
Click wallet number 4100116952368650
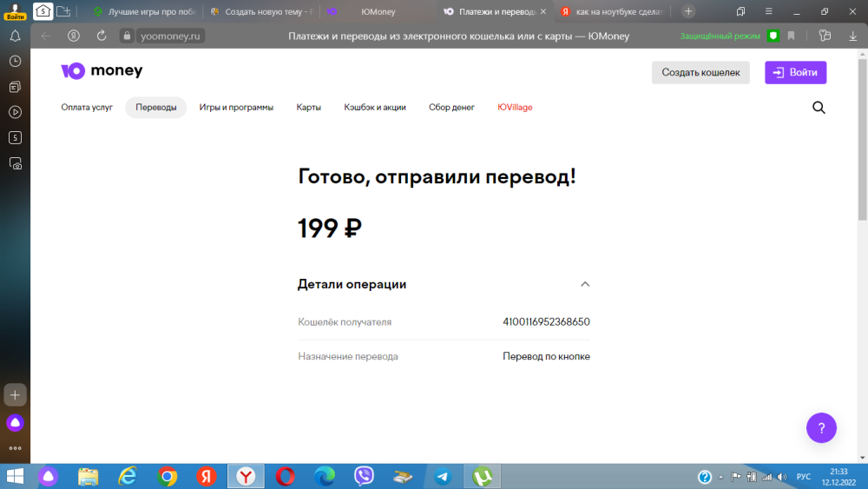[x=546, y=321]
